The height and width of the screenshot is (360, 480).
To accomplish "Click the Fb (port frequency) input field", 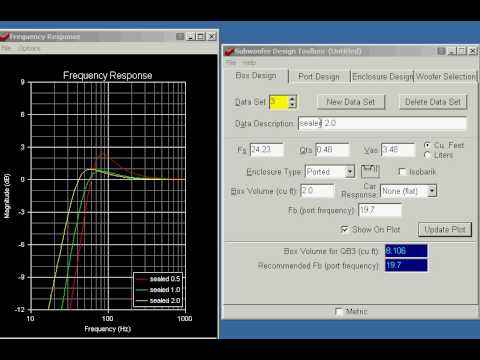I will (380, 210).
